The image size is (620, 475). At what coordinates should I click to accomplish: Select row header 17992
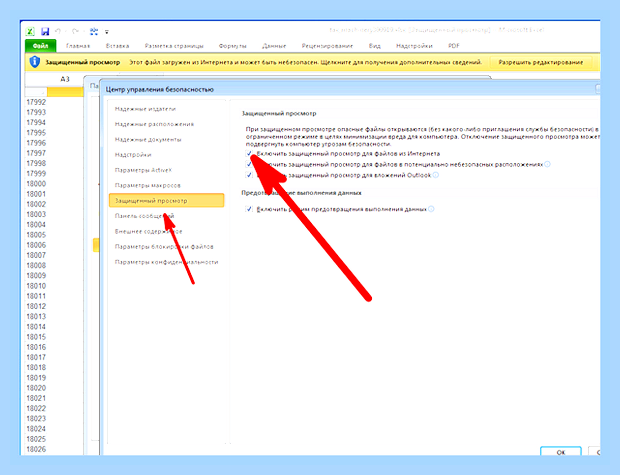point(36,102)
